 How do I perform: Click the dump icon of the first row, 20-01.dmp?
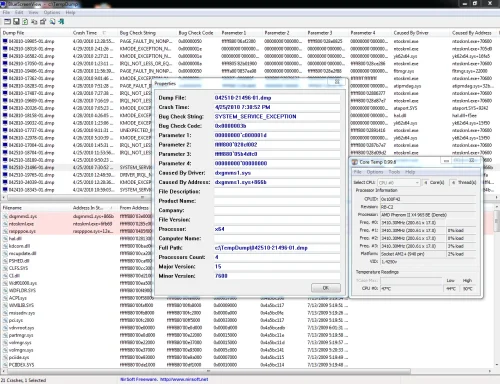[5, 41]
